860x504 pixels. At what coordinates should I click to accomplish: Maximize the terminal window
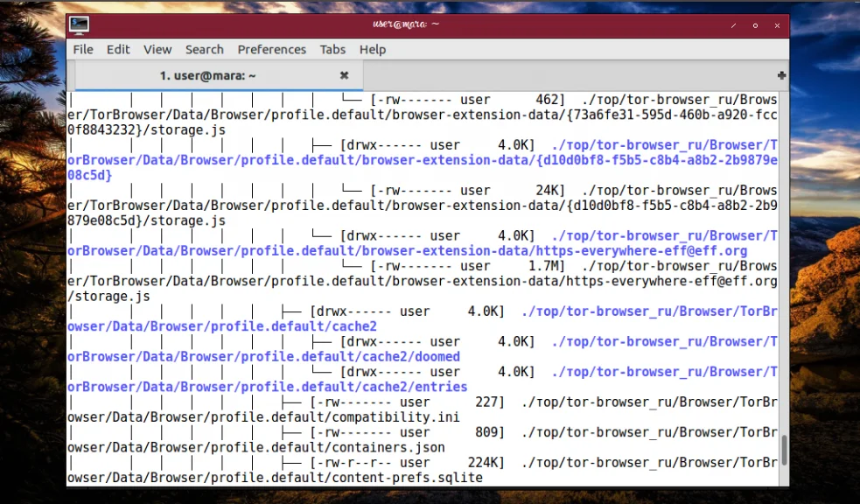(755, 25)
